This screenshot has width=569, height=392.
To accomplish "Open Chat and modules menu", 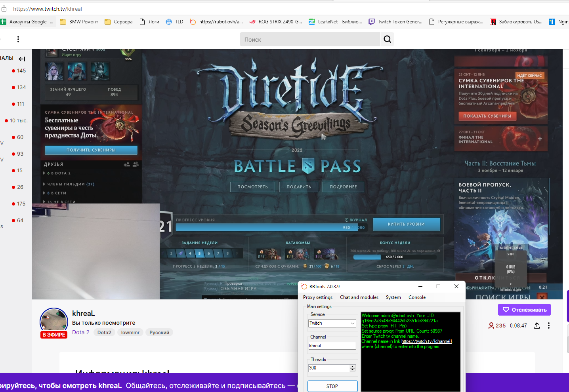I will click(x=359, y=297).
